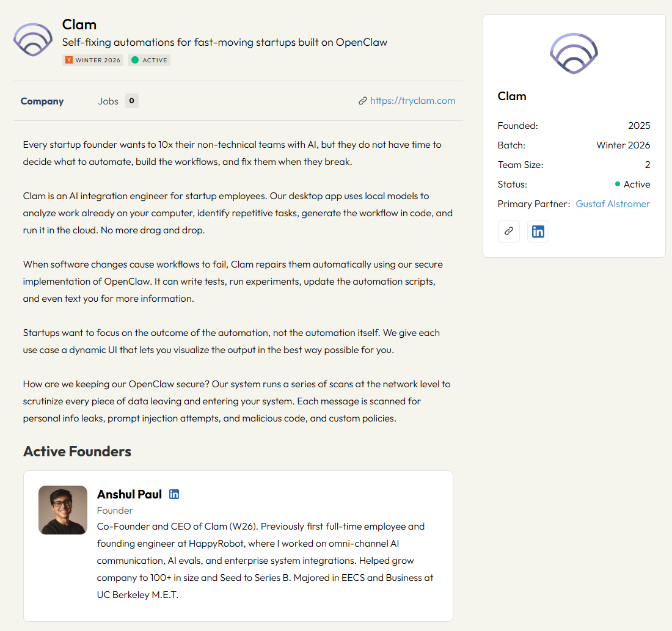Click the Active Founders heading
Image resolution: width=672 pixels, height=631 pixels.
click(77, 451)
